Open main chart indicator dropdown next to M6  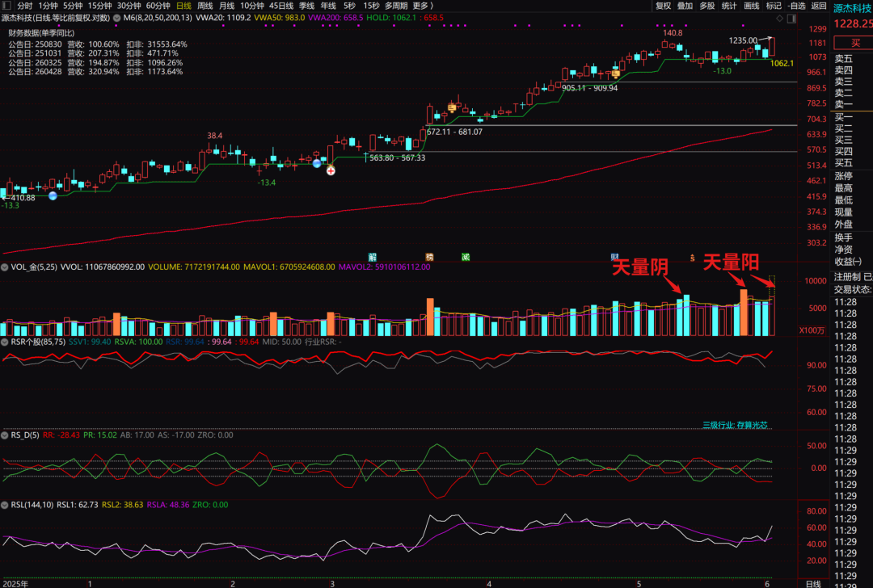(x=117, y=18)
